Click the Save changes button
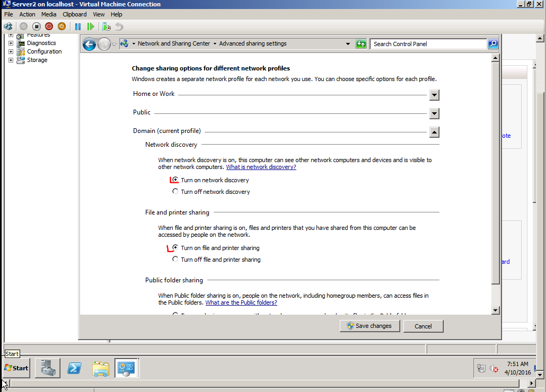546x392 pixels. [369, 326]
